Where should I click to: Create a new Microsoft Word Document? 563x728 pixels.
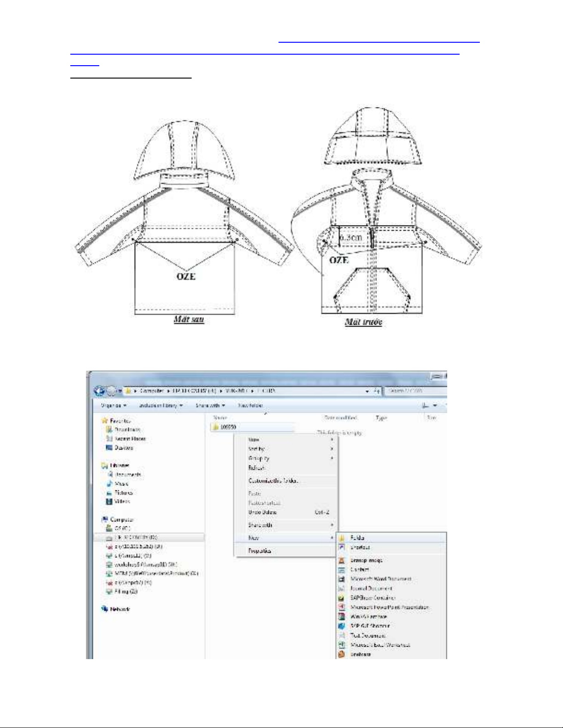point(380,579)
